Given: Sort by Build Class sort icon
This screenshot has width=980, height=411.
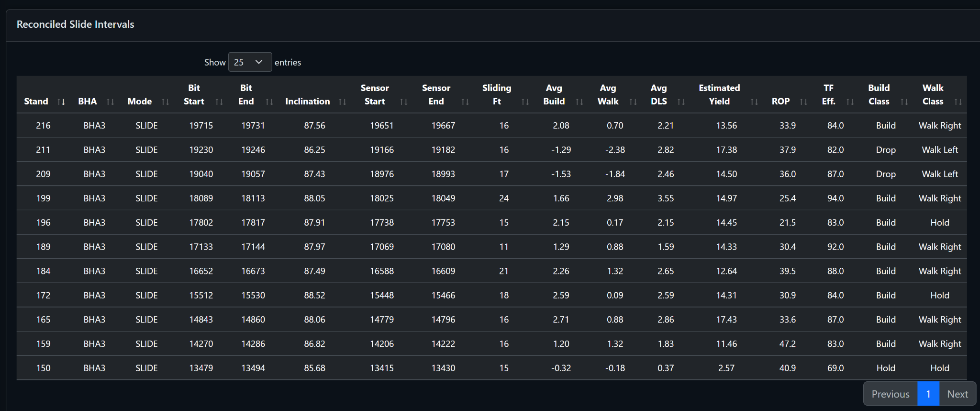Looking at the screenshot, I should click(x=904, y=102).
